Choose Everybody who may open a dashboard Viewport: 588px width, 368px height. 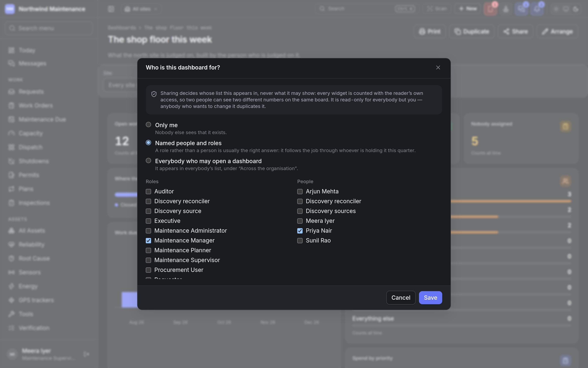pyautogui.click(x=148, y=161)
